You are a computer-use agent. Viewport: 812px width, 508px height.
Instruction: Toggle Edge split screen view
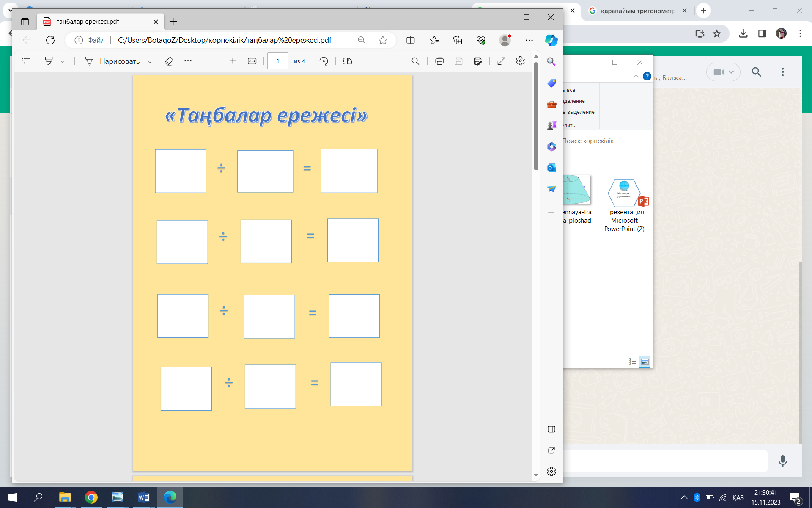[x=410, y=40]
